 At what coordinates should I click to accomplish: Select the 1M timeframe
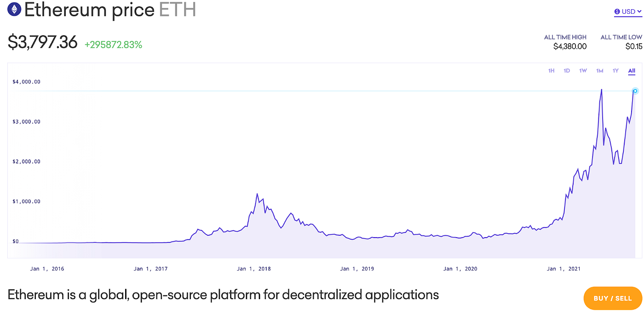[x=599, y=70]
